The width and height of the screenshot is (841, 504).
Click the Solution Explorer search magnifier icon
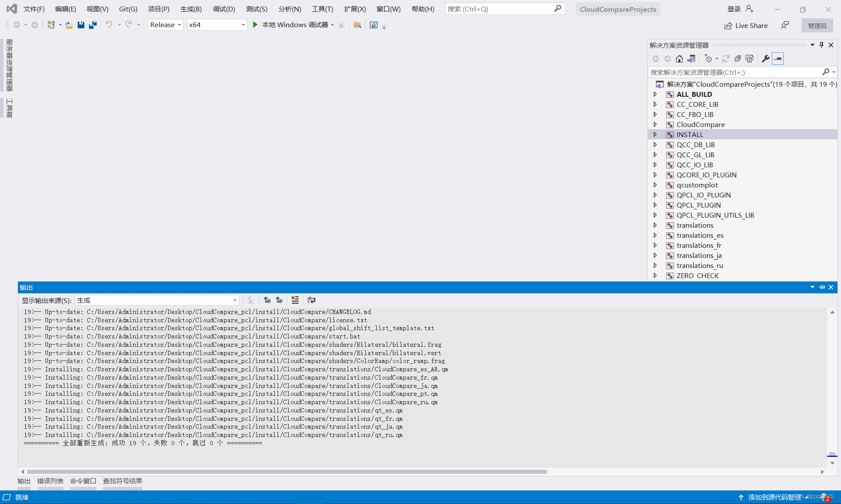tap(826, 72)
